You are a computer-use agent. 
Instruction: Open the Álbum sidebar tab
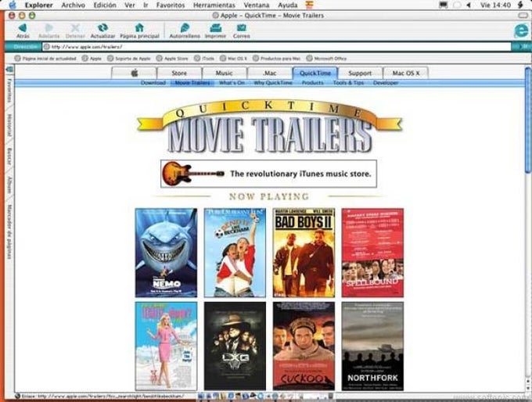pyautogui.click(x=10, y=185)
